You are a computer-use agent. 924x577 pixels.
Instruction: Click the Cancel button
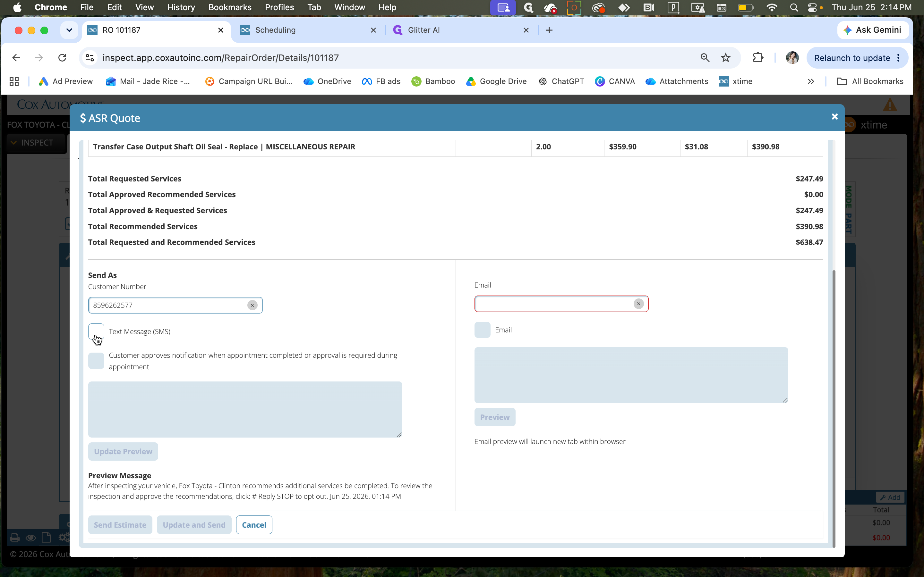(x=254, y=525)
